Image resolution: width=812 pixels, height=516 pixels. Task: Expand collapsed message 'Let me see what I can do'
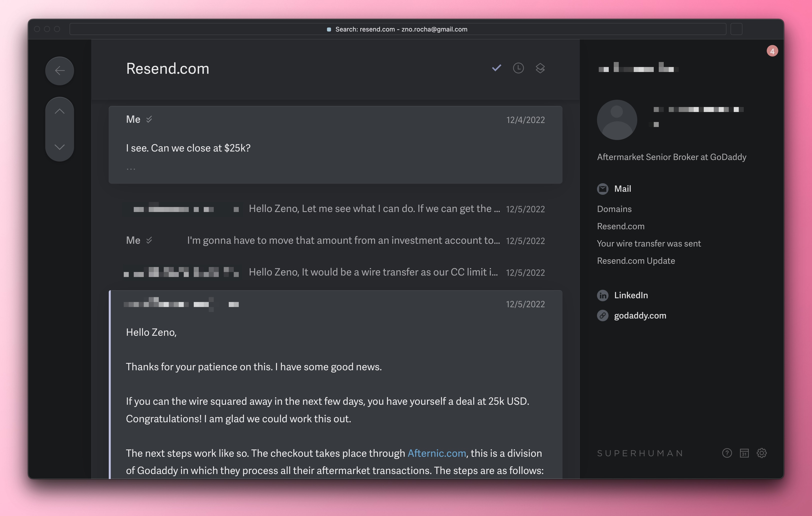tap(374, 209)
